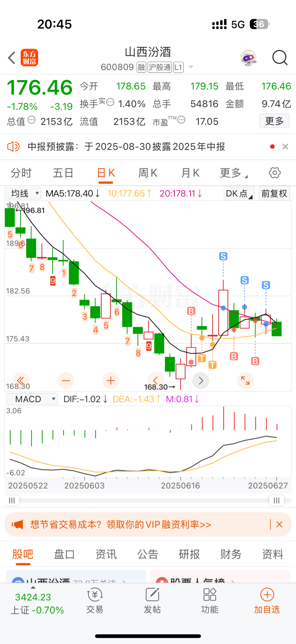Switch to the 月K chart tab

(x=190, y=173)
